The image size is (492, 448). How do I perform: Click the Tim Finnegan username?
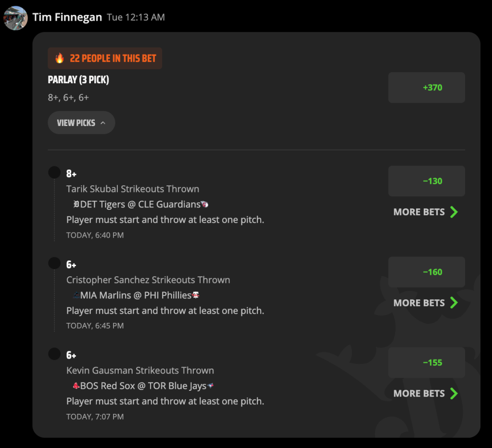point(67,17)
